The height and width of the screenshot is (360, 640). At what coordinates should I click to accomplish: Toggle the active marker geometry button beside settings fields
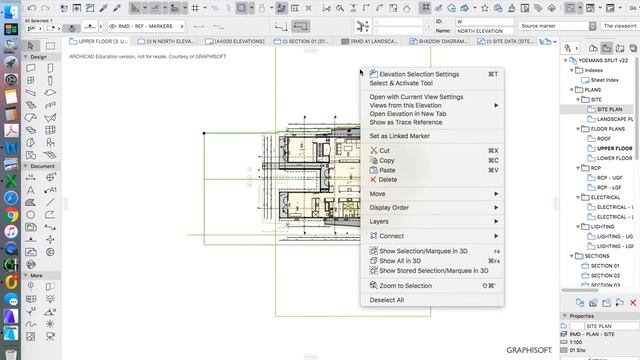300,27
